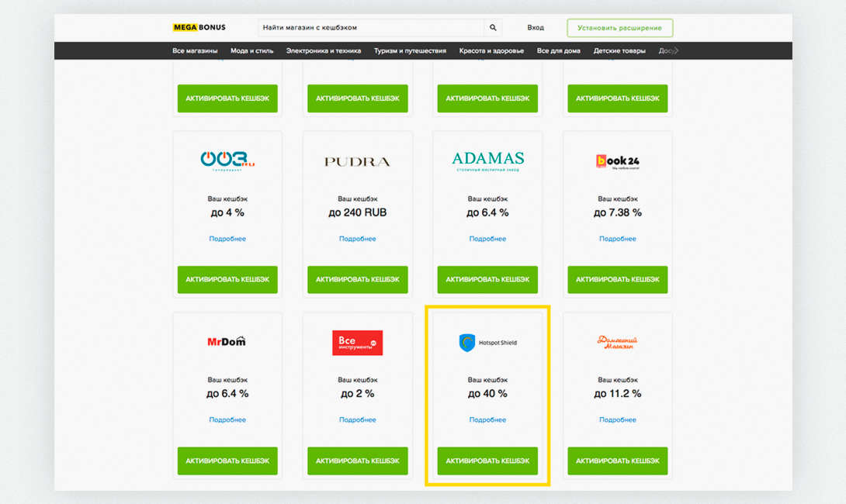Click the Установить расширение button
Image resolution: width=846 pixels, height=504 pixels.
point(620,28)
